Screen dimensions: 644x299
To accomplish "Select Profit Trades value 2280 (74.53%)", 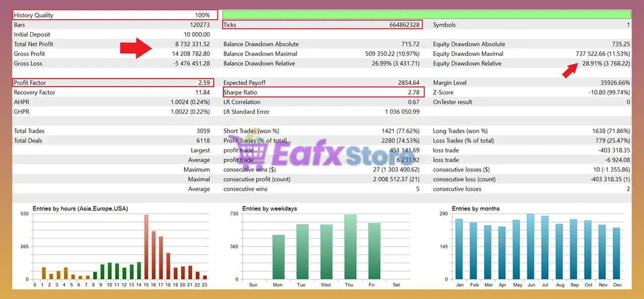I will pyautogui.click(x=400, y=141).
